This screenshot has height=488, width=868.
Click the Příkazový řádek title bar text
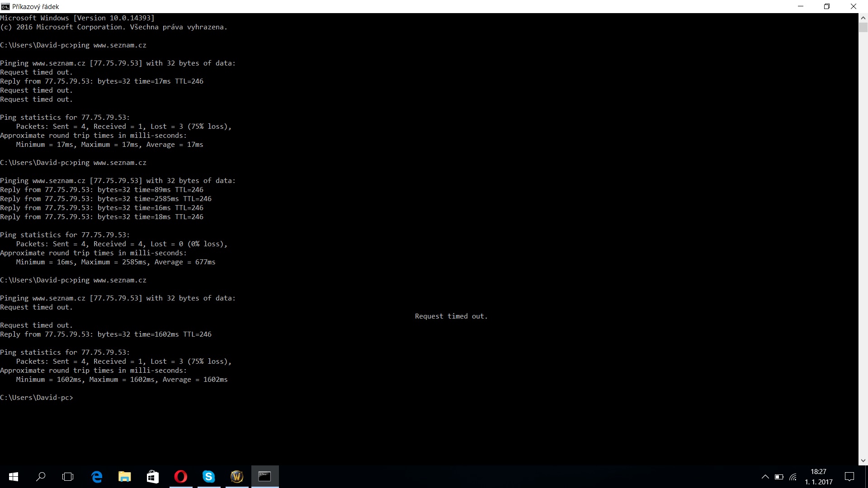[36, 6]
